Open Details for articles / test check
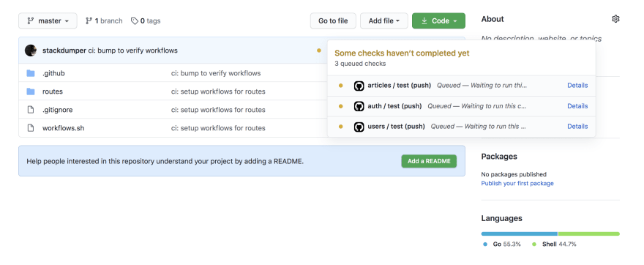 tap(577, 86)
